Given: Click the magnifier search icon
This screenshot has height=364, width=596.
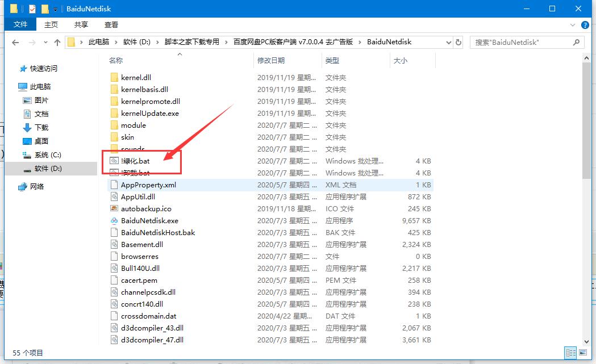Looking at the screenshot, I should click(576, 42).
